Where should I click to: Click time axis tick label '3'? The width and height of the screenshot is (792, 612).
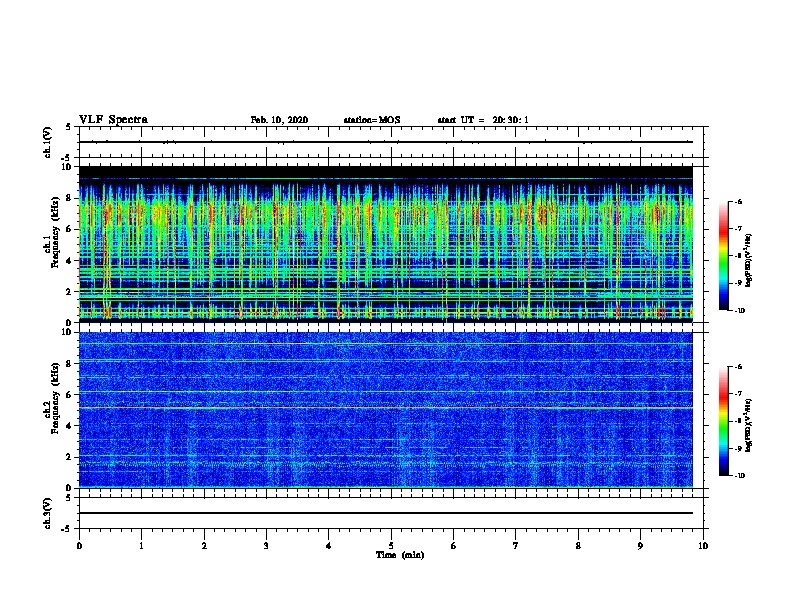pyautogui.click(x=266, y=545)
